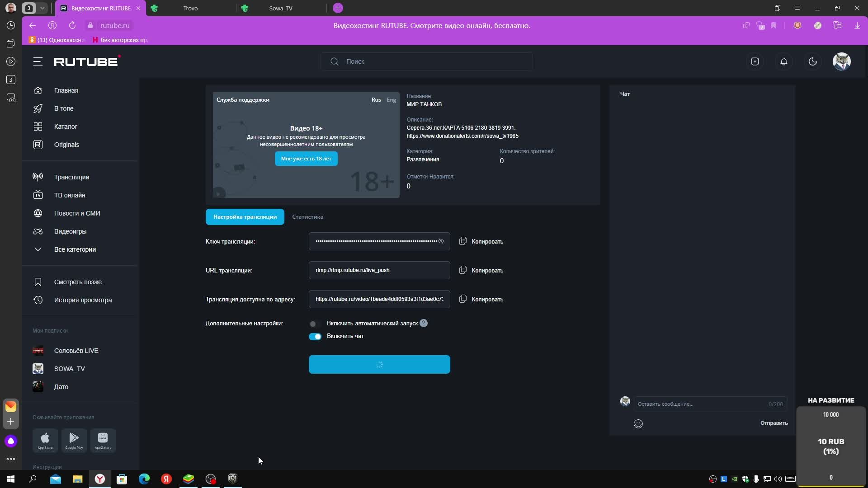
Task: Click the notifications bell icon
Action: [x=783, y=61]
